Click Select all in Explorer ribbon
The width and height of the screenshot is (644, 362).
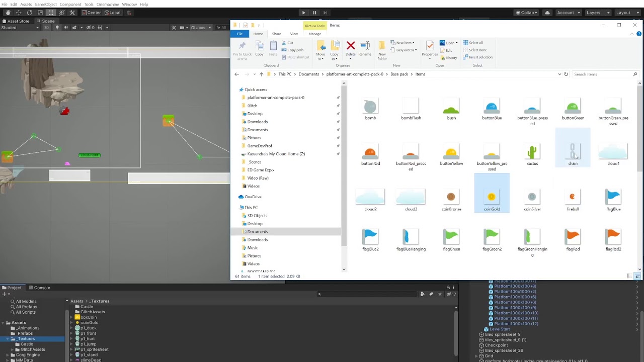coord(473,43)
